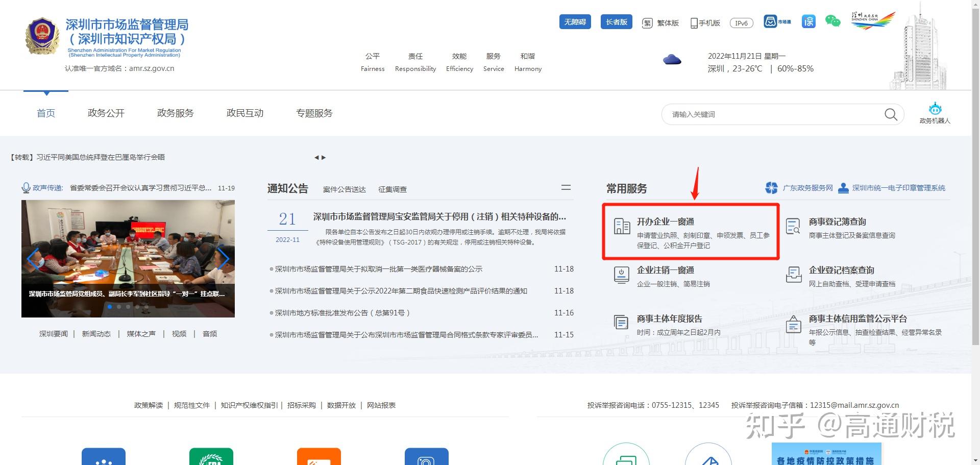Select the first carousel dot indicator
980x465 pixels.
[x=110, y=307]
